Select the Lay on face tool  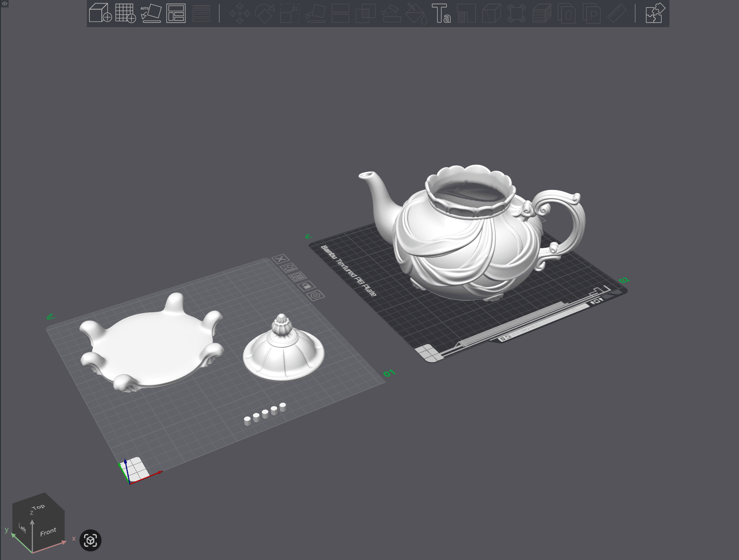click(315, 13)
